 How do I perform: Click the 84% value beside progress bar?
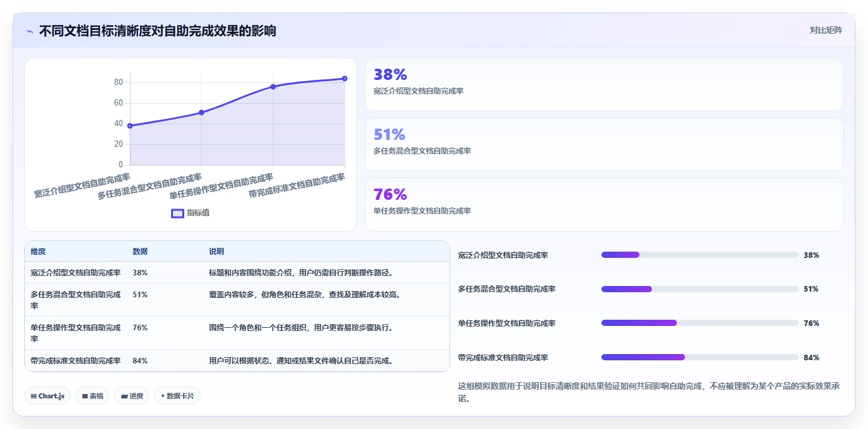[x=811, y=358]
